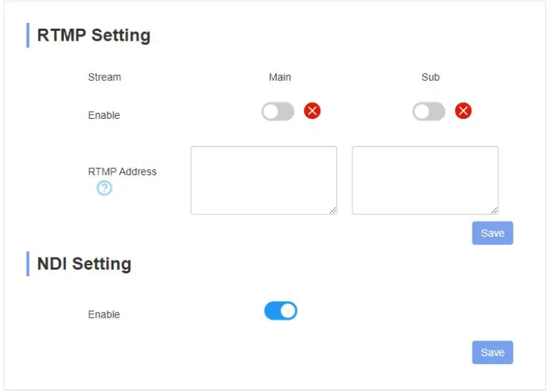Click the Sub column header
The image size is (552, 392).
pos(430,77)
